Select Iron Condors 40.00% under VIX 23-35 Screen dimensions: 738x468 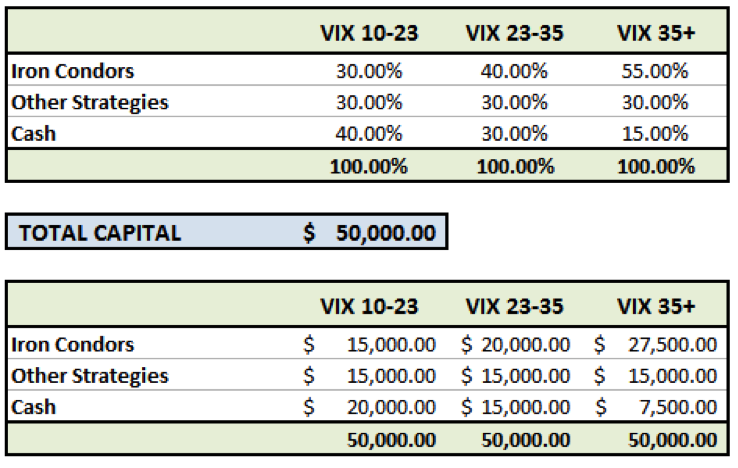tap(514, 71)
